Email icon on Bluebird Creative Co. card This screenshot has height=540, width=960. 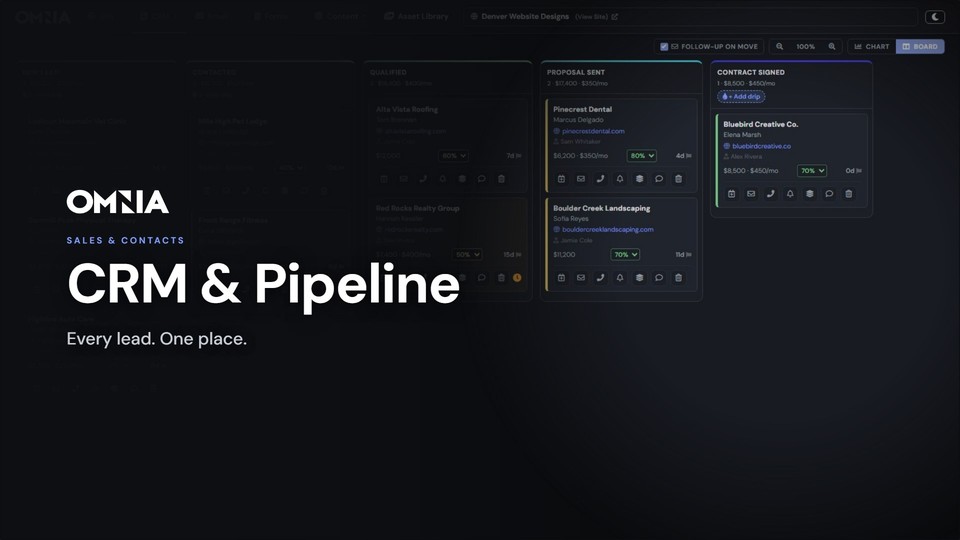pyautogui.click(x=751, y=193)
